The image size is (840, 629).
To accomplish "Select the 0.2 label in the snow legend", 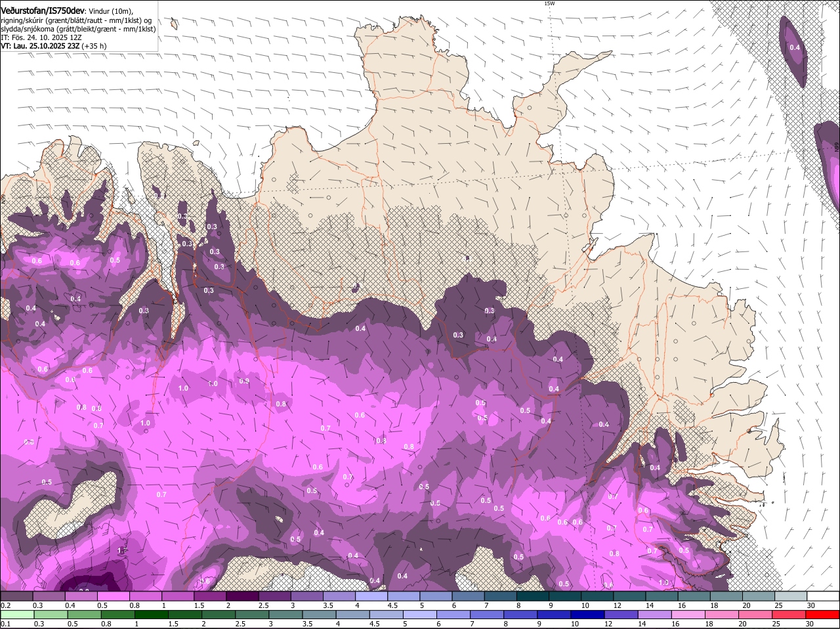I will (x=5, y=605).
